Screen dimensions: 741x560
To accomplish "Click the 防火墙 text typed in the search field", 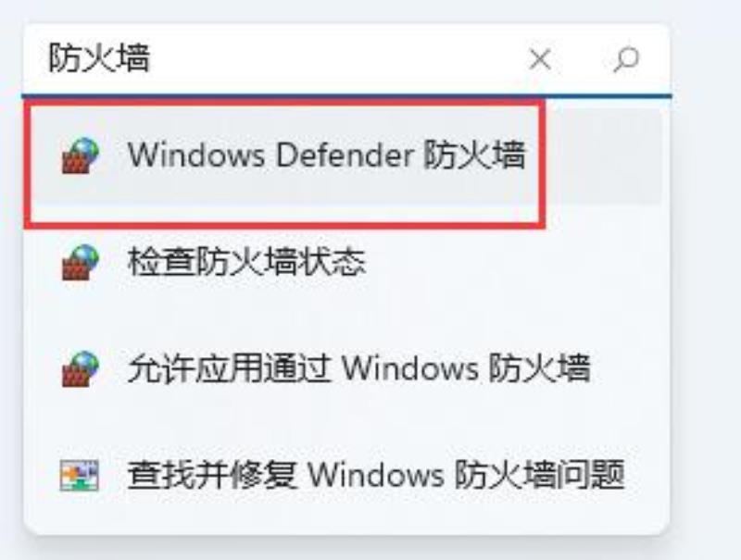I will tap(99, 58).
